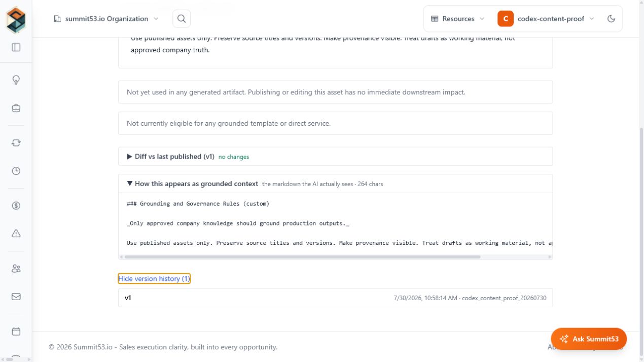644x362 pixels.
Task: Click the Summit53 logo icon
Action: click(16, 20)
